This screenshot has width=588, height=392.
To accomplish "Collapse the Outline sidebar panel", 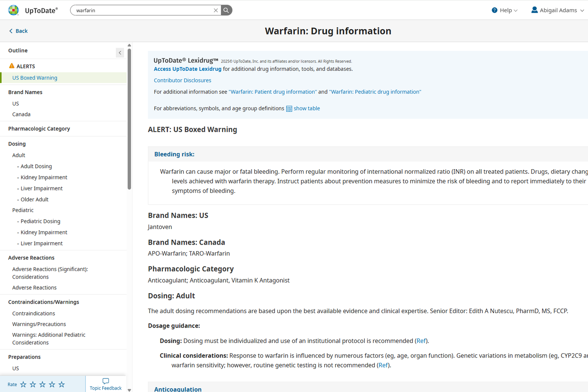I will [x=120, y=53].
